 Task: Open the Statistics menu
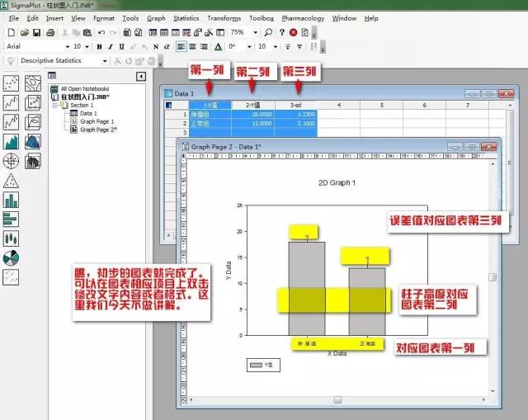pyautogui.click(x=186, y=18)
